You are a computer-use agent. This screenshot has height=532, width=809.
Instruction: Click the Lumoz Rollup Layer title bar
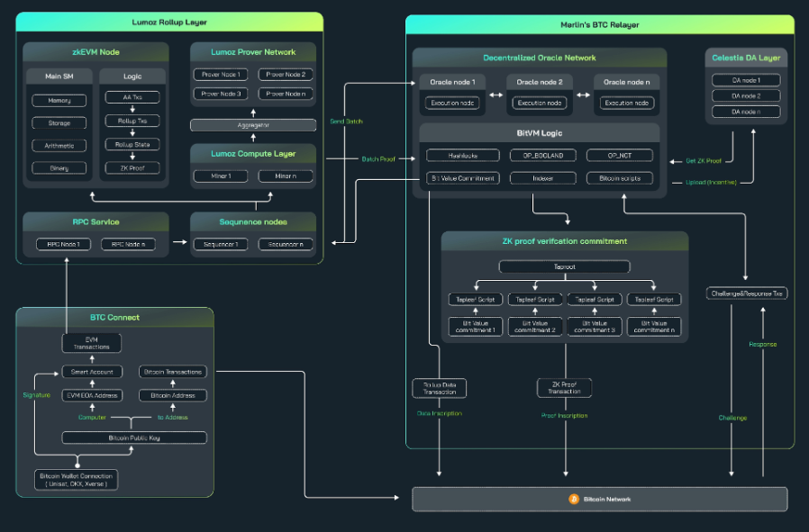point(169,20)
